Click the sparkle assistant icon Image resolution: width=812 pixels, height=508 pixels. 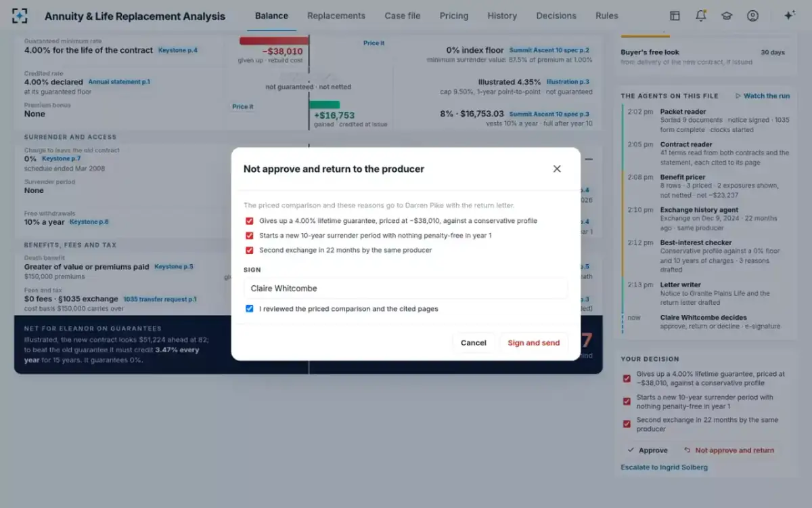[x=789, y=16]
